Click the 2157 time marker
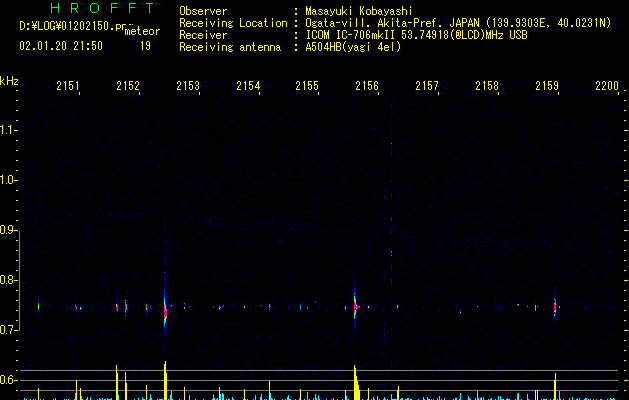Viewport: 629px width, 400px height. pyautogui.click(x=427, y=86)
